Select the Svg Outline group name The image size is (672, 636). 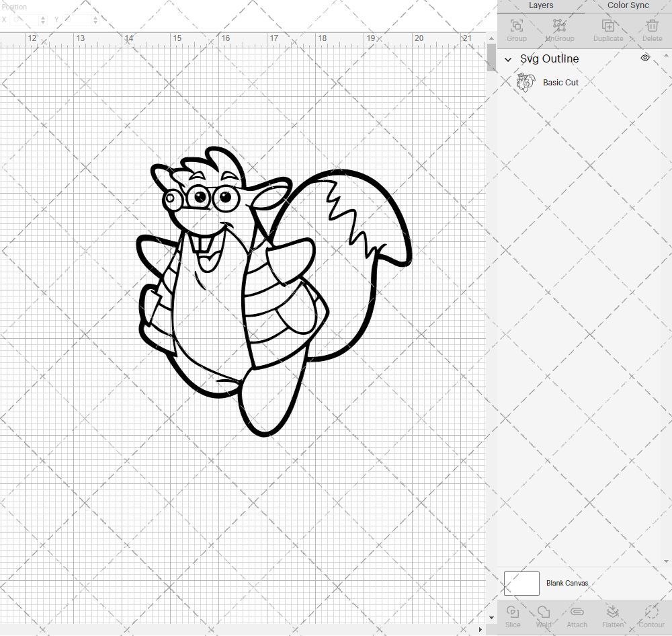550,58
